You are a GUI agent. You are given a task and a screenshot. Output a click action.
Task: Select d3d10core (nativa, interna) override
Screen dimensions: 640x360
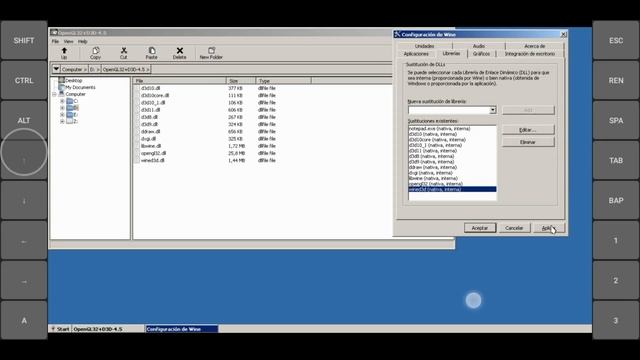(x=452, y=140)
